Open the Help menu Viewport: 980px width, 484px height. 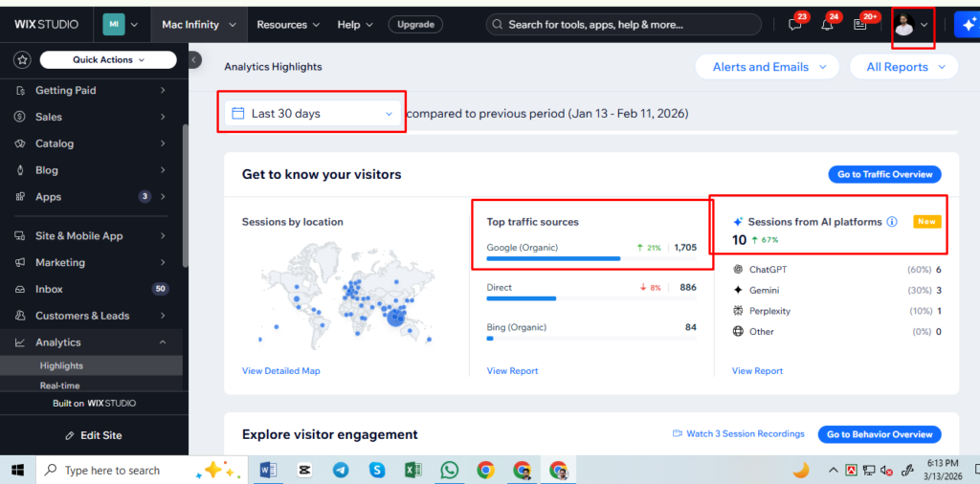coord(355,25)
